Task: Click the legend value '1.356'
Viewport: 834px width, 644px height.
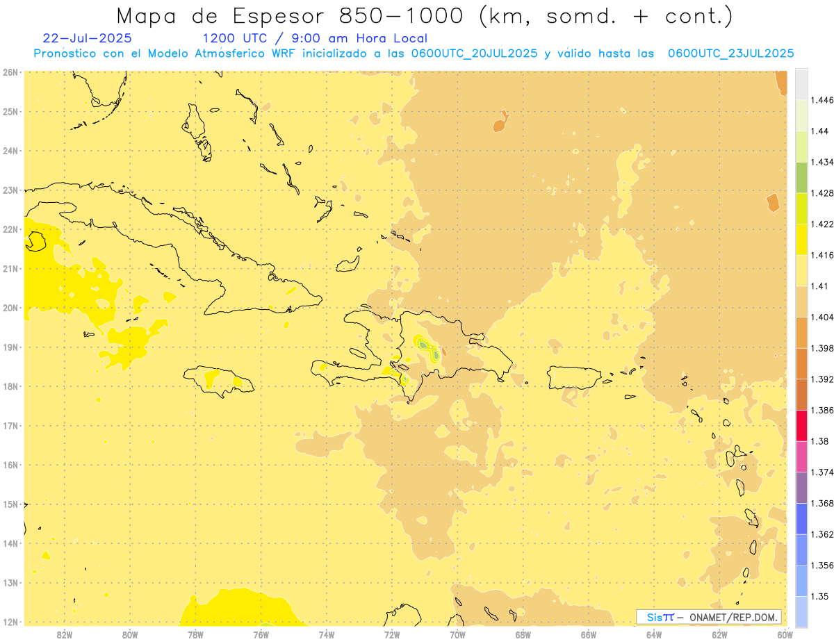Action: coord(821,565)
